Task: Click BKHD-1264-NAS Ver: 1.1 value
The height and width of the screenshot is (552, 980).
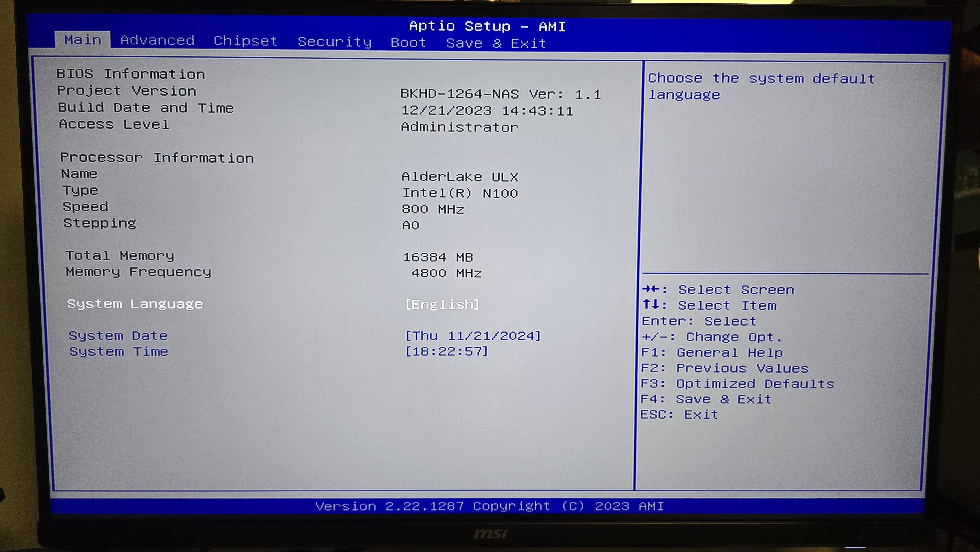Action: tap(501, 94)
